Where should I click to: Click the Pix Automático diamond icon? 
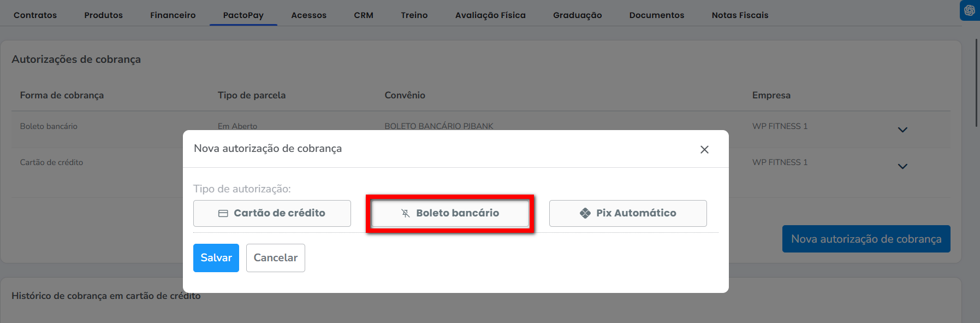click(x=585, y=213)
